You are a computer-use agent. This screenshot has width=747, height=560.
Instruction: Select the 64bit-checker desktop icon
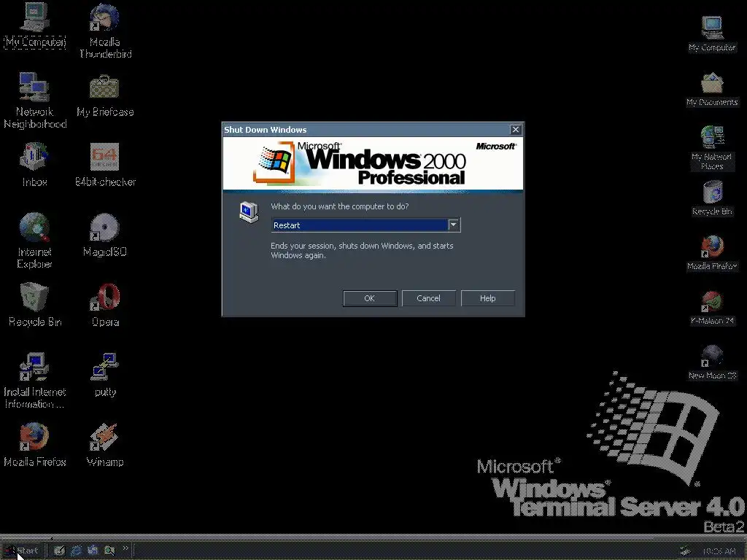105,164
